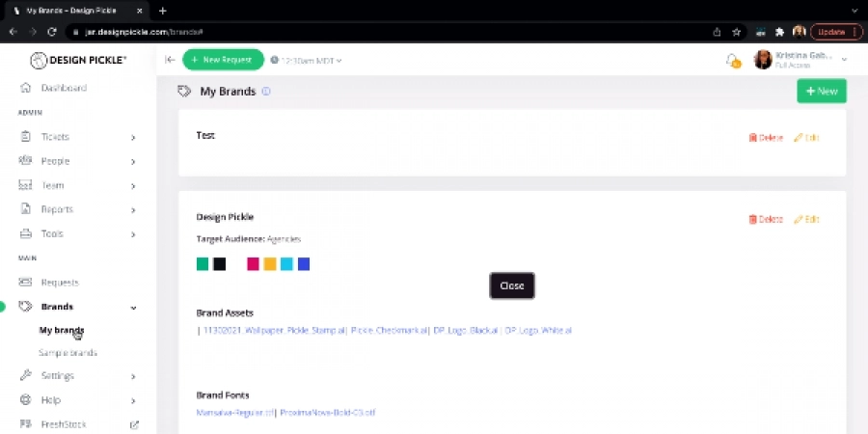Click the FreshStock sidebar icon

25,424
